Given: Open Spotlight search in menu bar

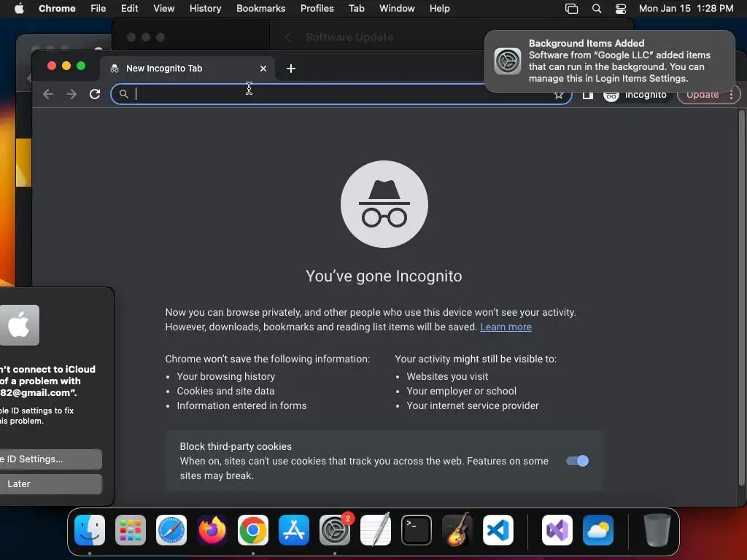Looking at the screenshot, I should pyautogui.click(x=597, y=9).
